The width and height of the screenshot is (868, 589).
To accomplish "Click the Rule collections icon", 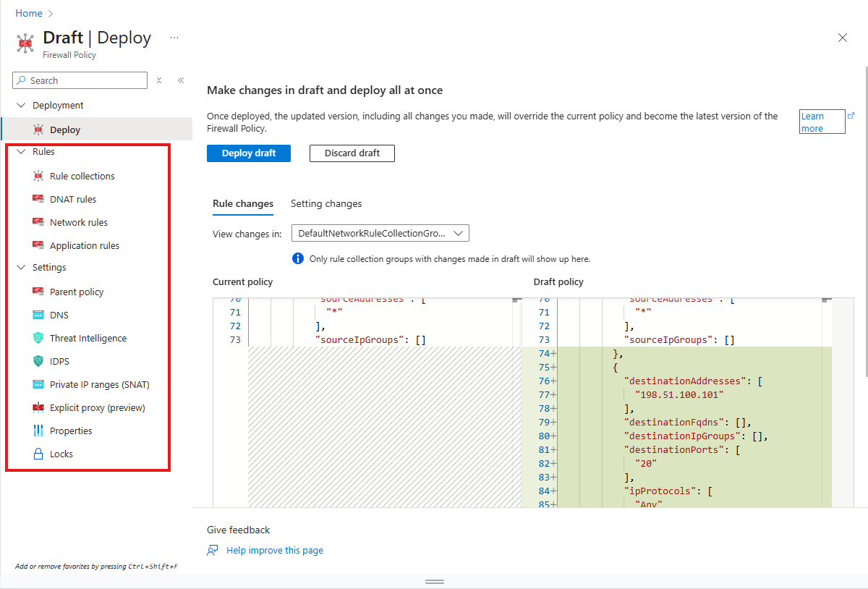I will point(38,176).
